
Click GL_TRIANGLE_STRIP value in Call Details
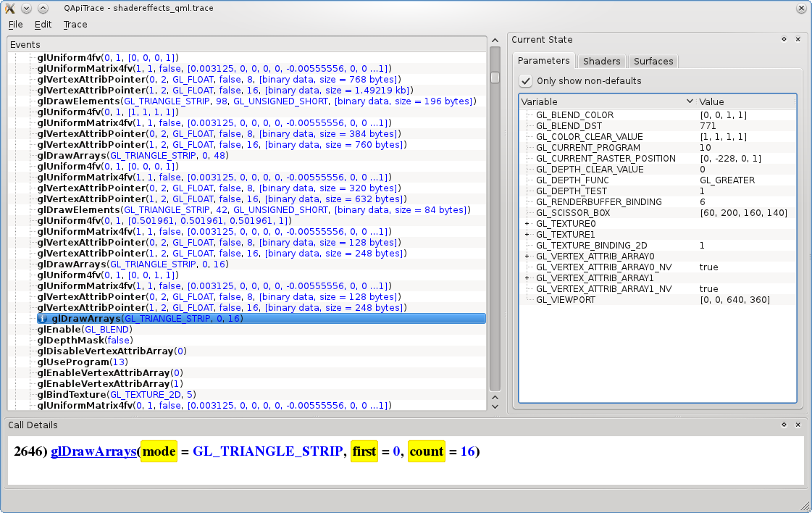click(267, 451)
